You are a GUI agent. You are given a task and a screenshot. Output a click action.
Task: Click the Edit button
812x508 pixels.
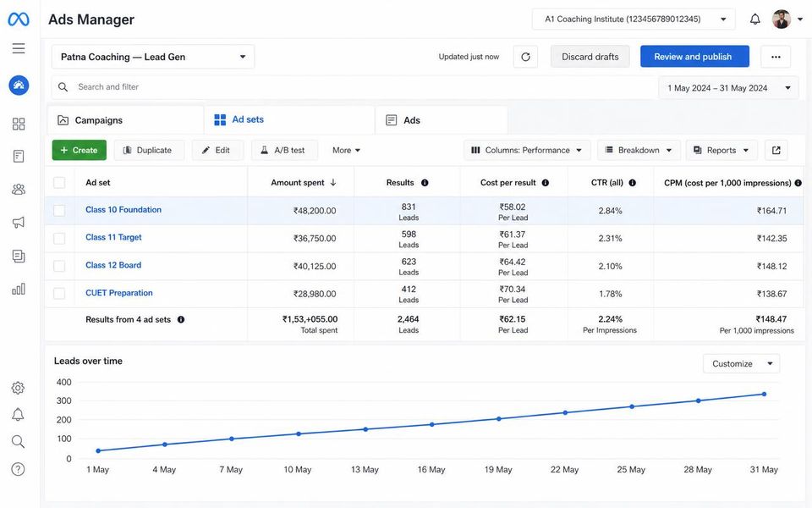pyautogui.click(x=217, y=151)
